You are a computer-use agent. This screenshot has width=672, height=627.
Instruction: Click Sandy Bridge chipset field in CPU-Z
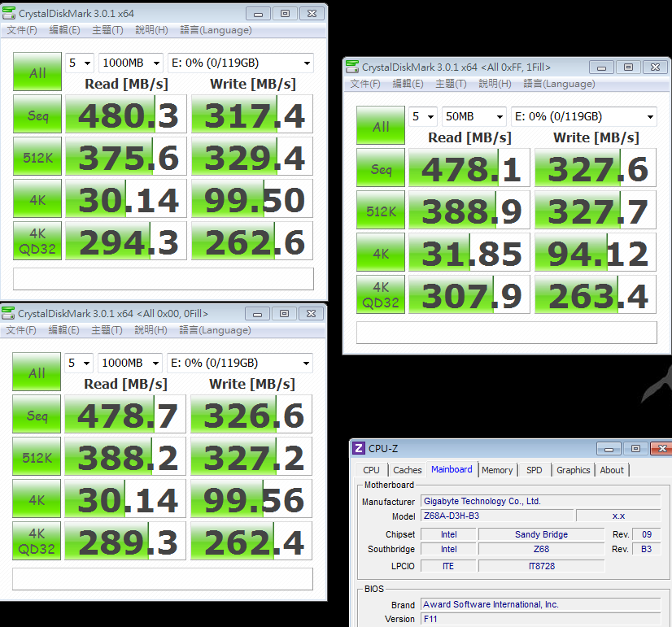[541, 534]
